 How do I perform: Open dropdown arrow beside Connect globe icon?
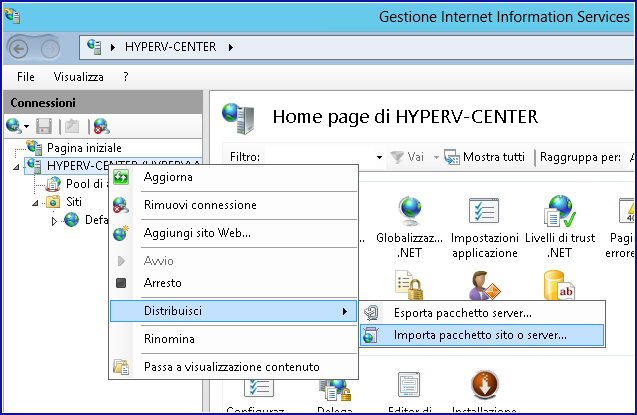[x=26, y=127]
